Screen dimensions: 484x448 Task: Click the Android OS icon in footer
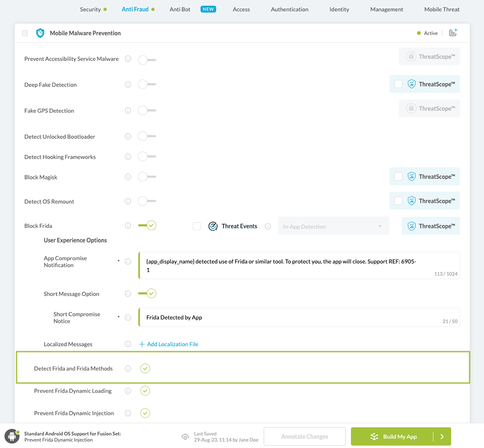click(x=12, y=436)
